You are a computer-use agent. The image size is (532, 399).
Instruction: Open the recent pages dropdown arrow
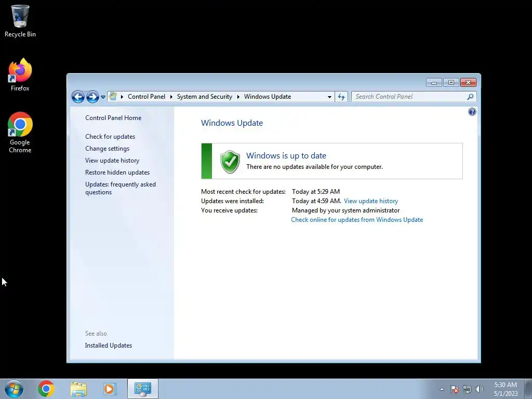(103, 97)
